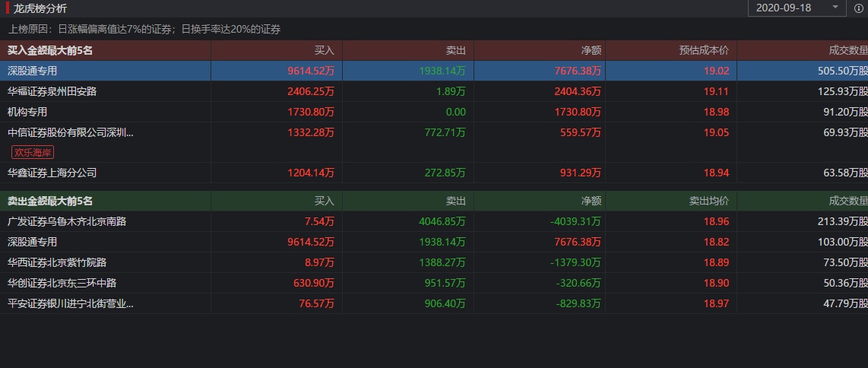This screenshot has width=868, height=368.
Task: Click 成交数量 column header in the buy table
Action: pos(848,50)
